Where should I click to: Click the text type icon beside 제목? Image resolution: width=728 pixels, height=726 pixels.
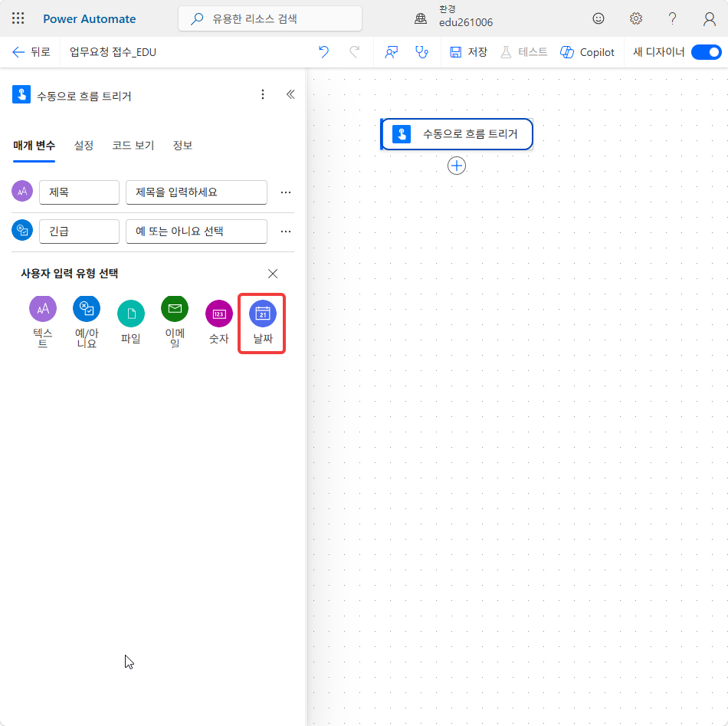(x=22, y=192)
